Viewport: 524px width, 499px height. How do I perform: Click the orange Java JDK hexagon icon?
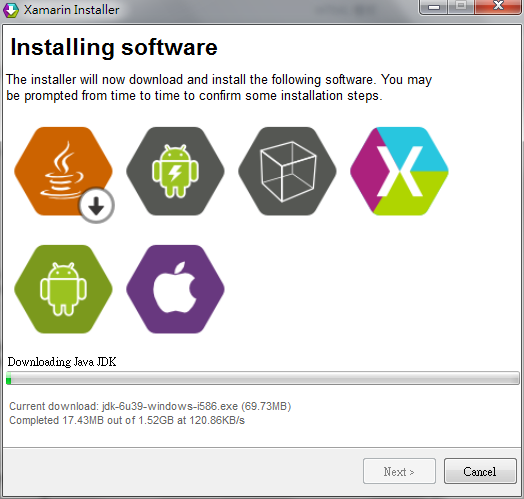63,171
